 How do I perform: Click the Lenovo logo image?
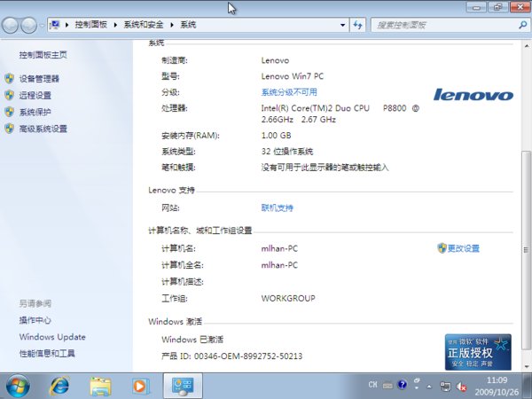[x=473, y=95]
